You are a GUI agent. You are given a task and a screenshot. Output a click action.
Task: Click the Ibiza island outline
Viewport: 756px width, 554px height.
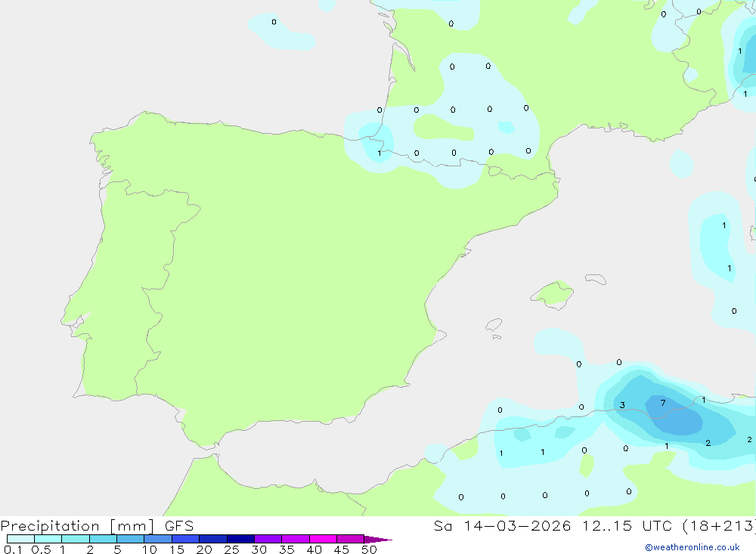point(494,324)
